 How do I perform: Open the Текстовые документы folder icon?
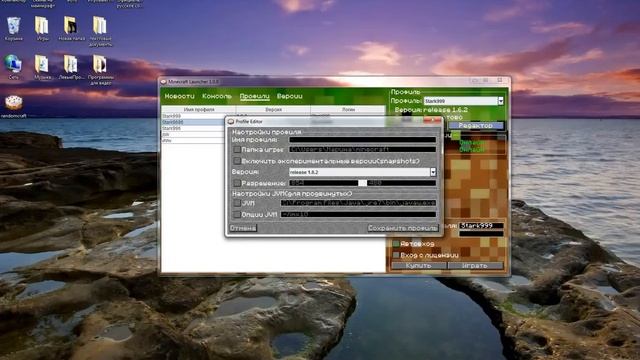pos(100,31)
